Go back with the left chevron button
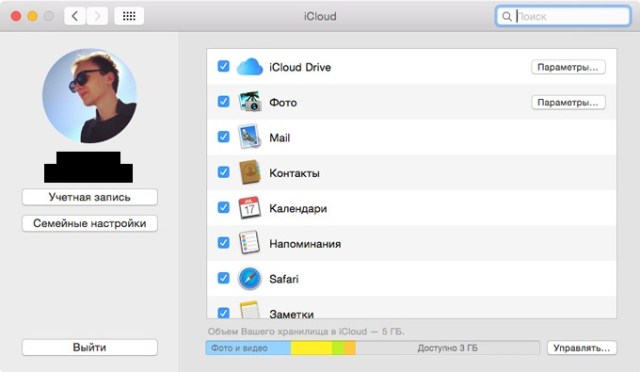This screenshot has height=372, width=640. (75, 16)
